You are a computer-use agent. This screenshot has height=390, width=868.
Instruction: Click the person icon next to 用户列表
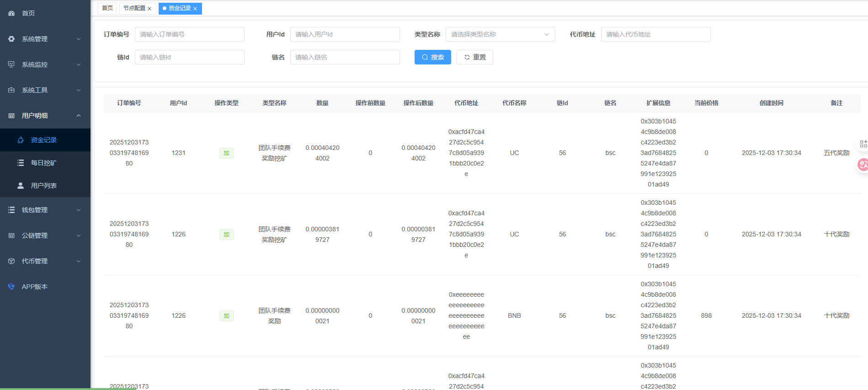(21, 186)
